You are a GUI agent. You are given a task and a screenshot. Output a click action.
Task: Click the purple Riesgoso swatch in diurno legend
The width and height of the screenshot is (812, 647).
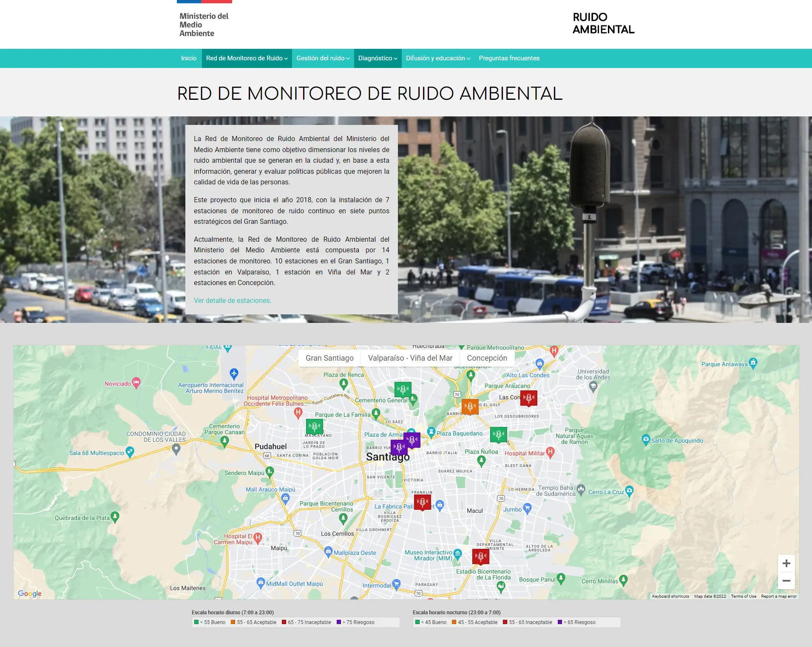pos(339,622)
